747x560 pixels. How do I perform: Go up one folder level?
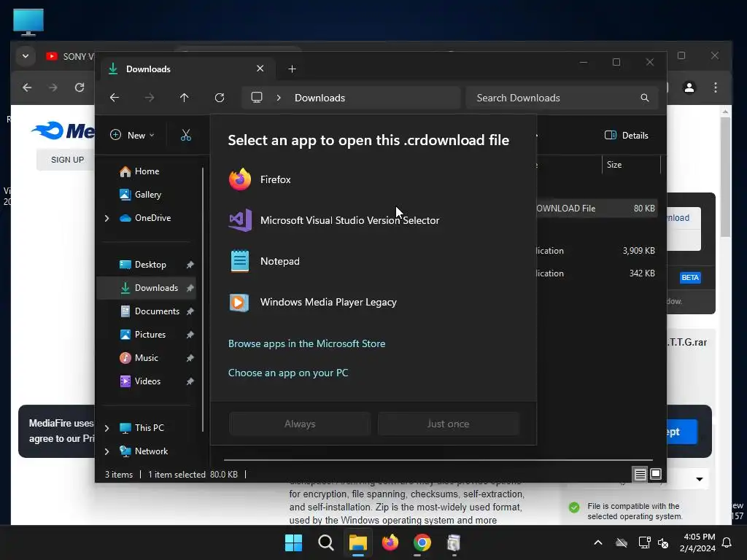point(185,98)
